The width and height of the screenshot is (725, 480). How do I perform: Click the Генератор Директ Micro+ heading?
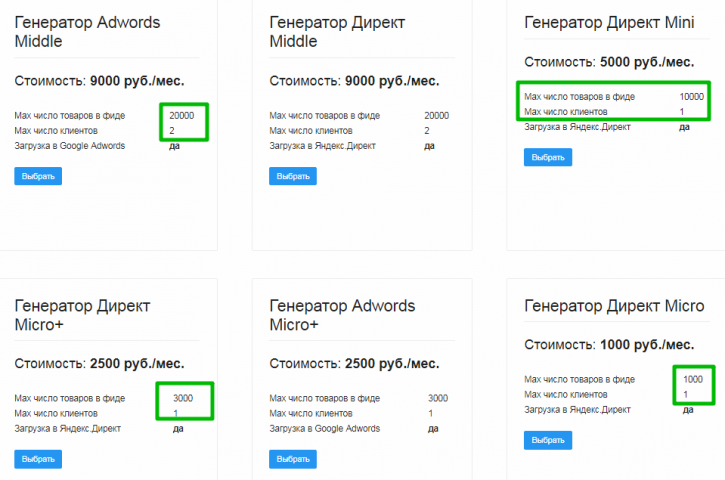click(82, 315)
